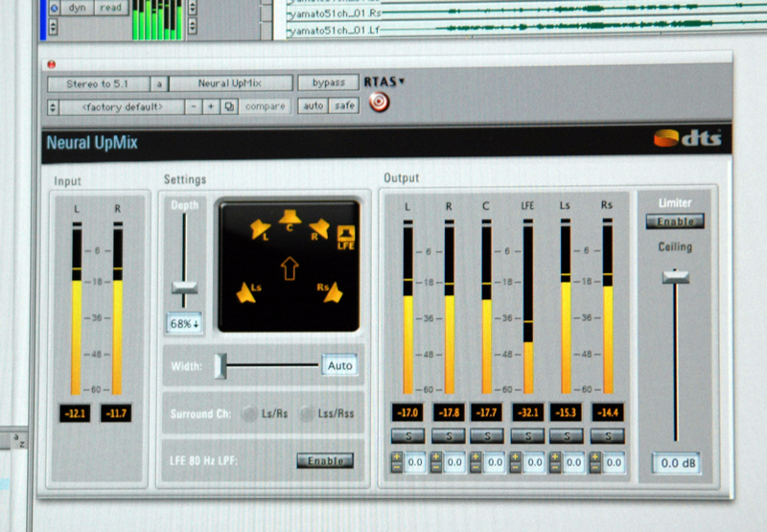The height and width of the screenshot is (532, 767).
Task: Open the Neural UpMix plugin selector
Action: [x=229, y=83]
